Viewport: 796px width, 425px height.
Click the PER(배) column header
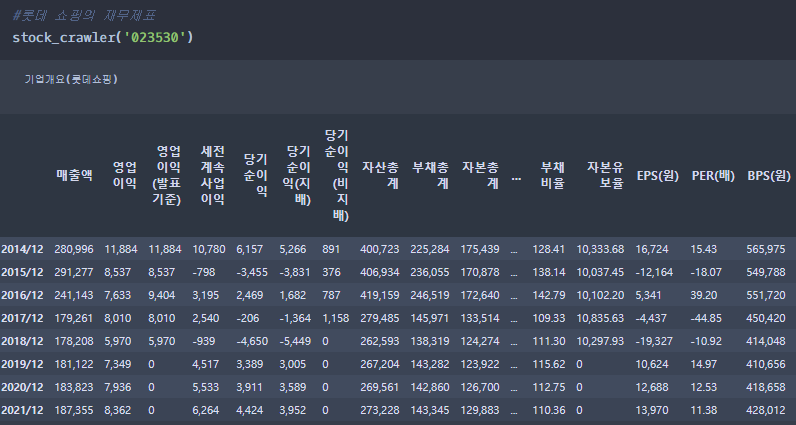[x=713, y=176]
